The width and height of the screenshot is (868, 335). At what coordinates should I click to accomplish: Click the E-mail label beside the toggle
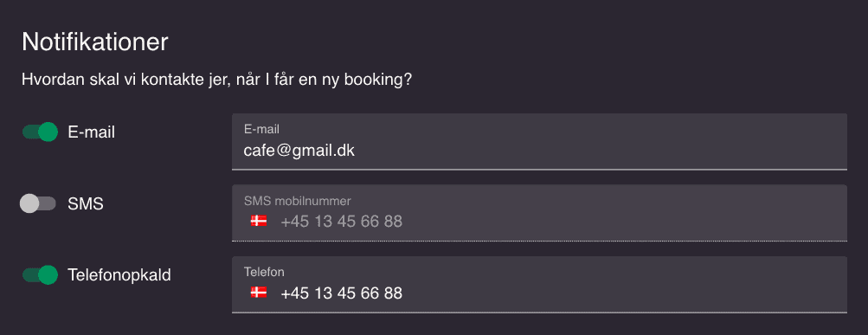click(92, 132)
